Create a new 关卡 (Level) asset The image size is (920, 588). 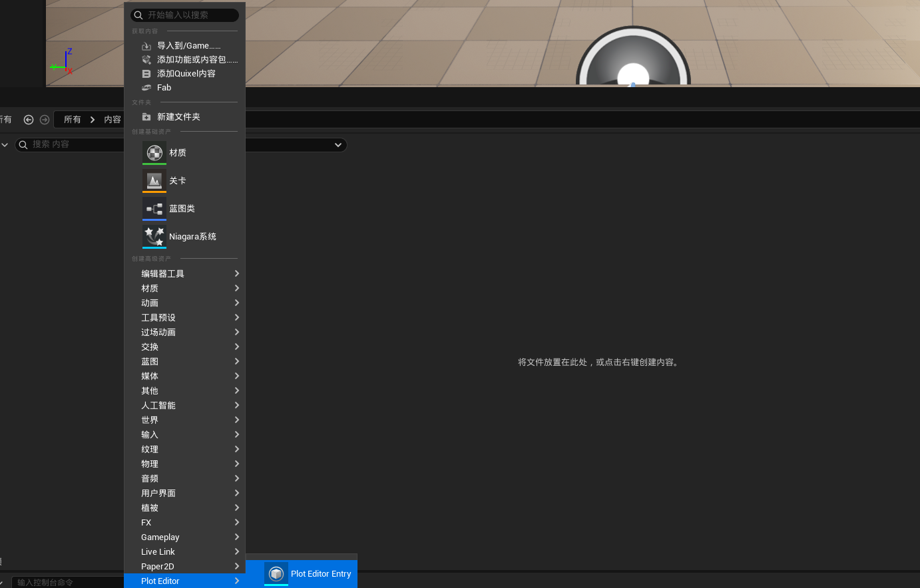[x=176, y=180]
